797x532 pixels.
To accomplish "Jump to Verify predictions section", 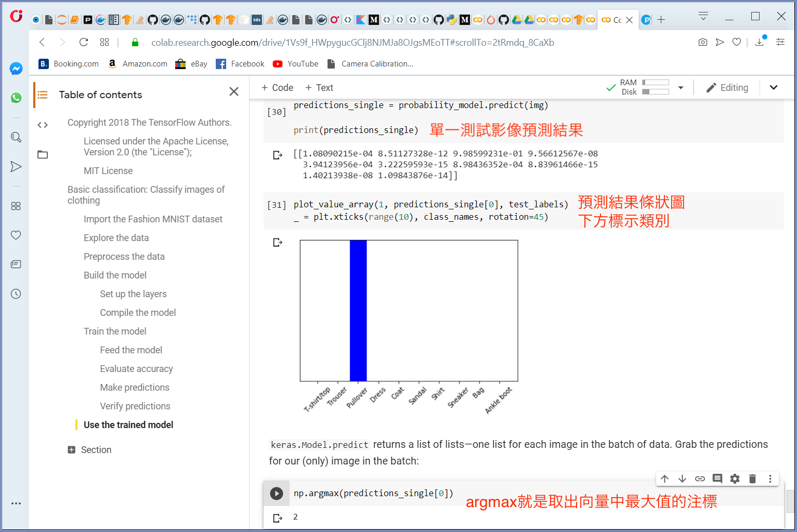I will pyautogui.click(x=135, y=406).
